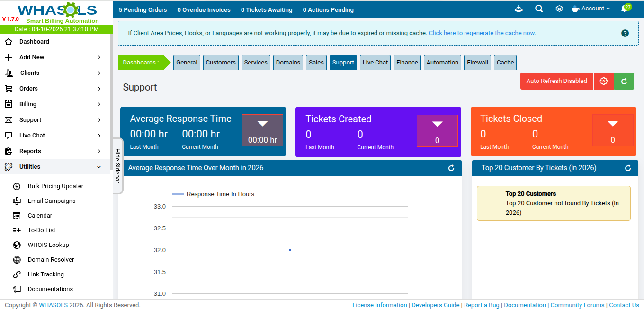The image size is (644, 310).
Task: Open the notifications bell icon
Action: [x=625, y=9]
